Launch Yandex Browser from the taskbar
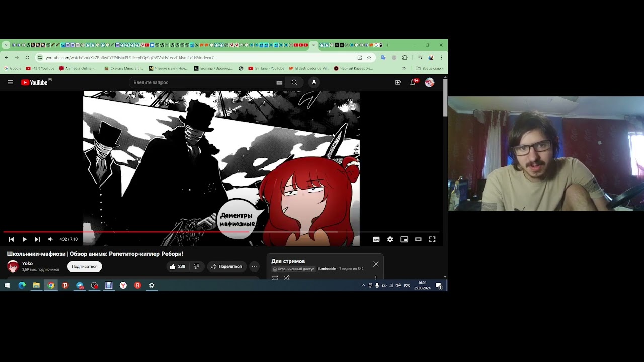The image size is (644, 362). (123, 285)
